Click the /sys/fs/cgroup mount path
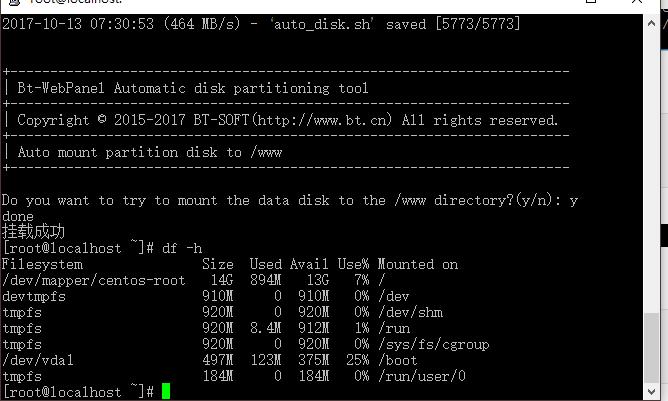 pos(433,344)
